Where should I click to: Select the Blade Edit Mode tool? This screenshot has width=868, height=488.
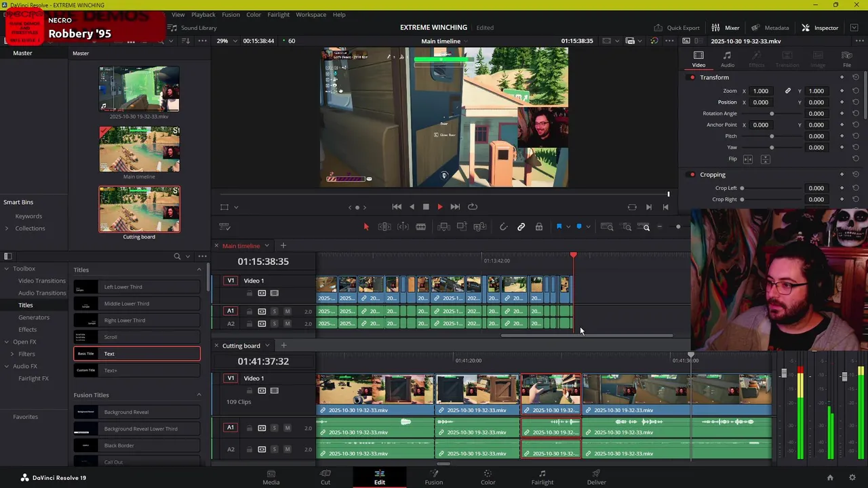click(x=420, y=227)
